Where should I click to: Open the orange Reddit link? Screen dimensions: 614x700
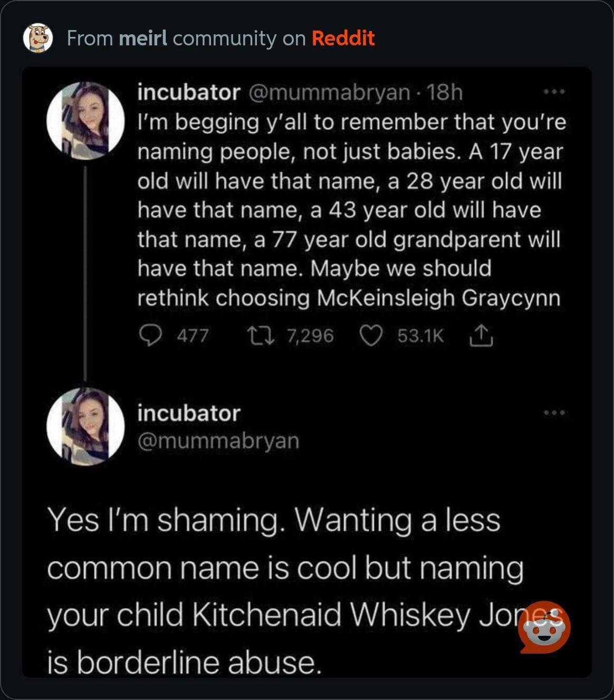(343, 38)
